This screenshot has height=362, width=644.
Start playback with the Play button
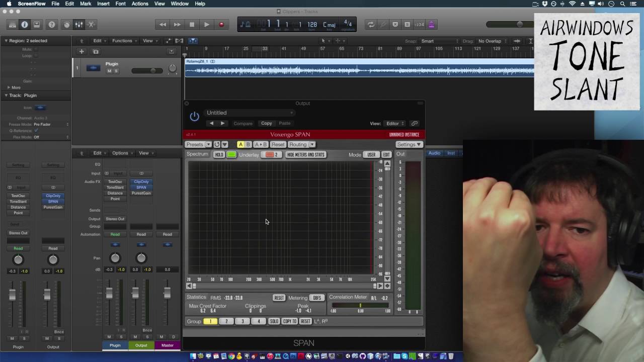(206, 24)
